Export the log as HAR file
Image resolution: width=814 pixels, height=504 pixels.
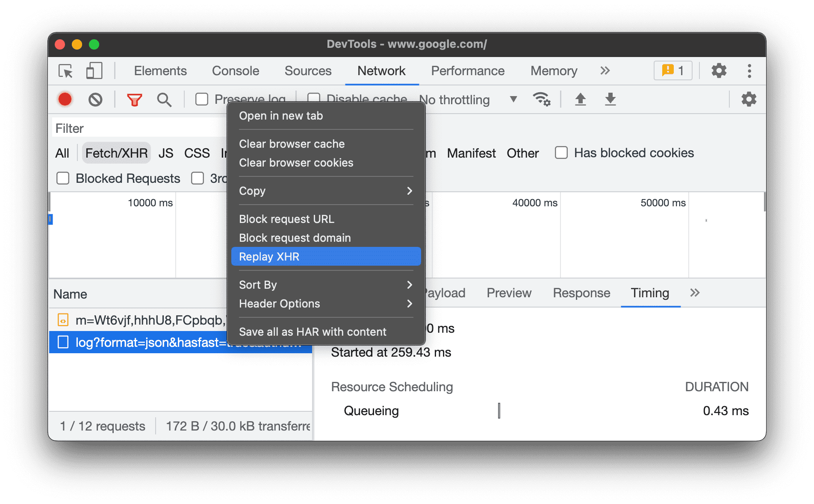[610, 99]
